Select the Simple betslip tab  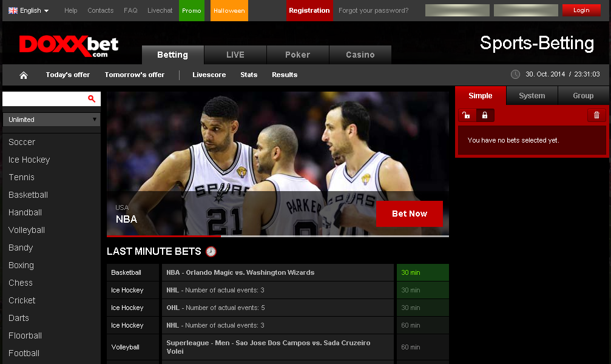(481, 96)
